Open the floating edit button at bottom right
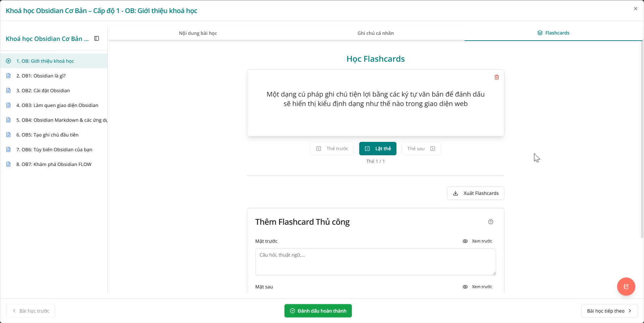Image resolution: width=644 pixels, height=323 pixels. [x=626, y=286]
